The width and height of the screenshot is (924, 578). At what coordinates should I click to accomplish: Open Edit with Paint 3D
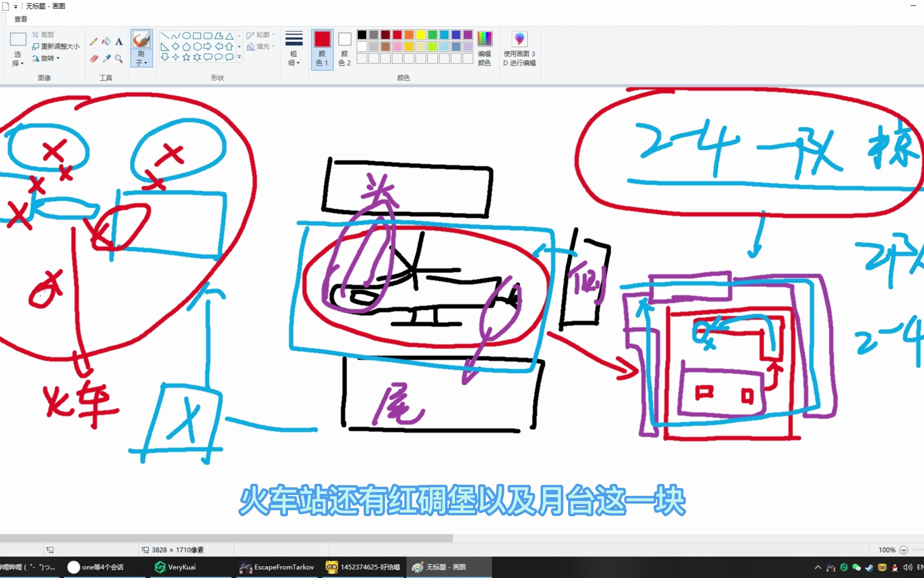pyautogui.click(x=519, y=48)
